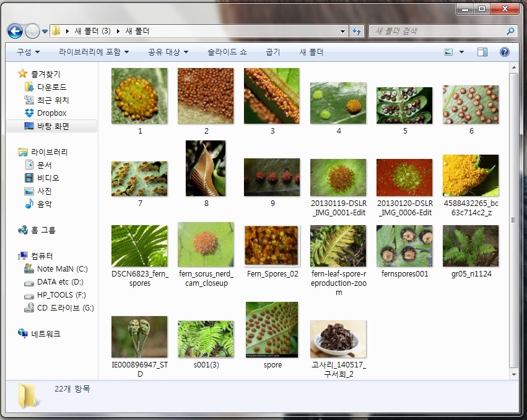Click the scrollbar up arrow in file list
527x420 pixels.
click(514, 67)
